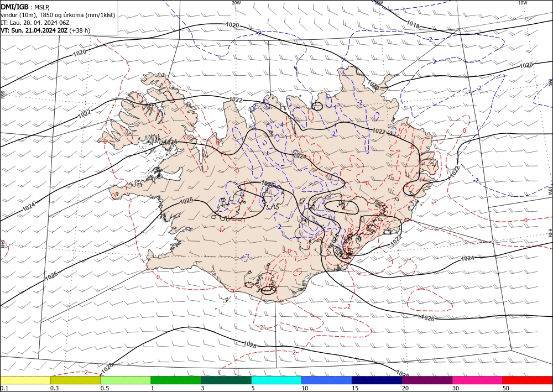This screenshot has width=553, height=392.
Task: Select the dark green 3–5 legend swatch
Action: pyautogui.click(x=226, y=380)
